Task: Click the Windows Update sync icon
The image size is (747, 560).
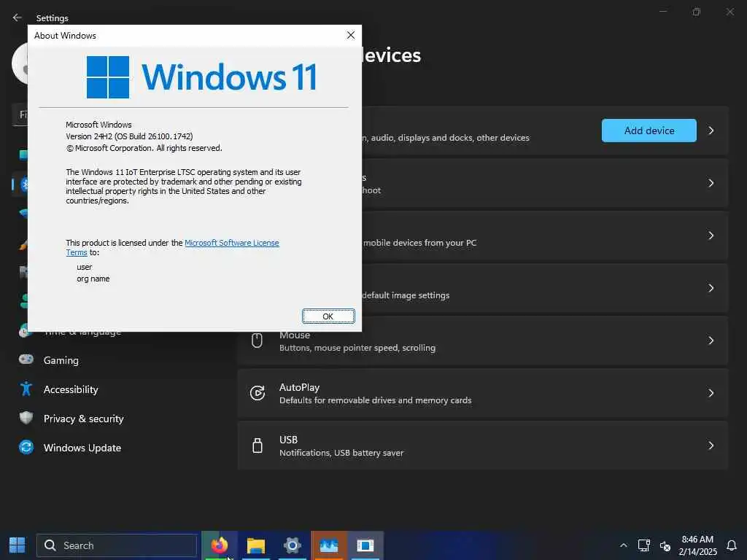Action: point(26,447)
